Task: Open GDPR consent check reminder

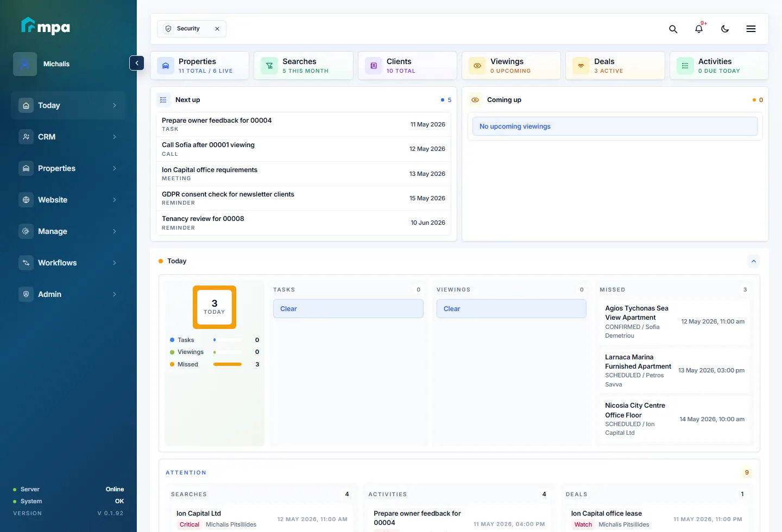Action: pyautogui.click(x=304, y=198)
